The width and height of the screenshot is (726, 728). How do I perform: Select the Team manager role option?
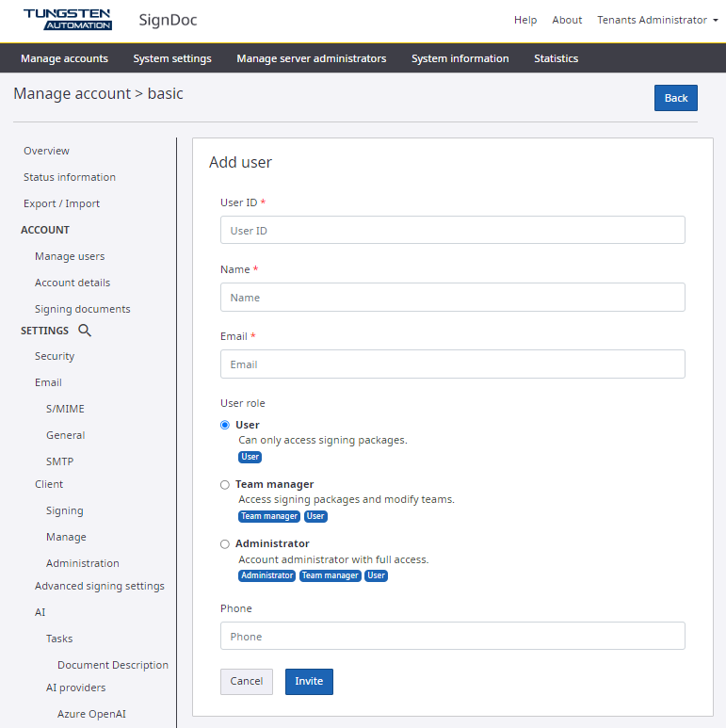point(225,484)
